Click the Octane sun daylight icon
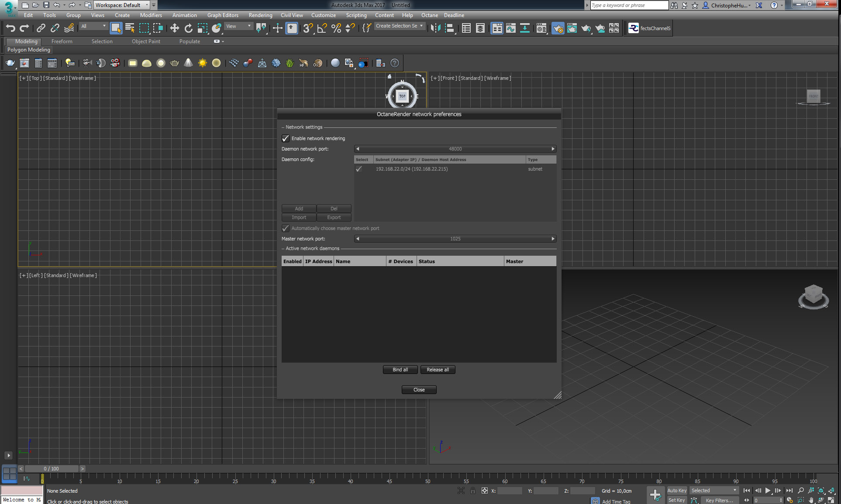Image resolution: width=841 pixels, height=504 pixels. pos(202,63)
